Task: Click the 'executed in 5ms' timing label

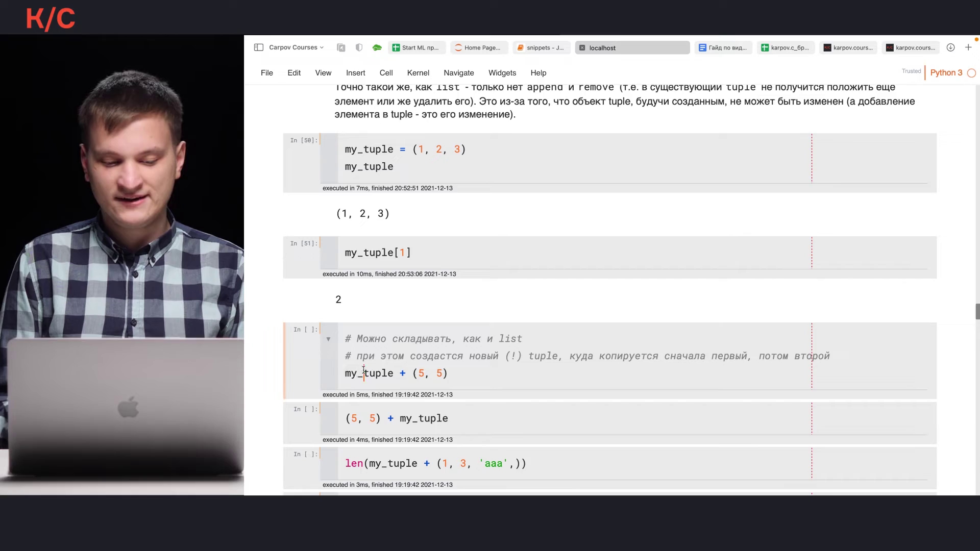Action: click(387, 395)
